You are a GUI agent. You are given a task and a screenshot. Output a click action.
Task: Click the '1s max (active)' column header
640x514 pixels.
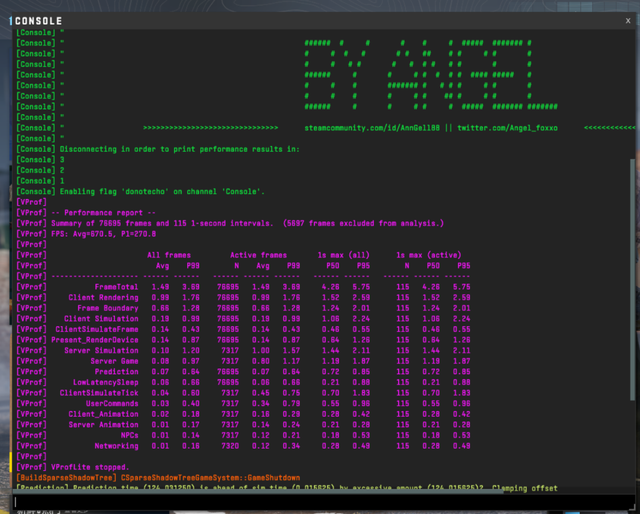(x=429, y=255)
